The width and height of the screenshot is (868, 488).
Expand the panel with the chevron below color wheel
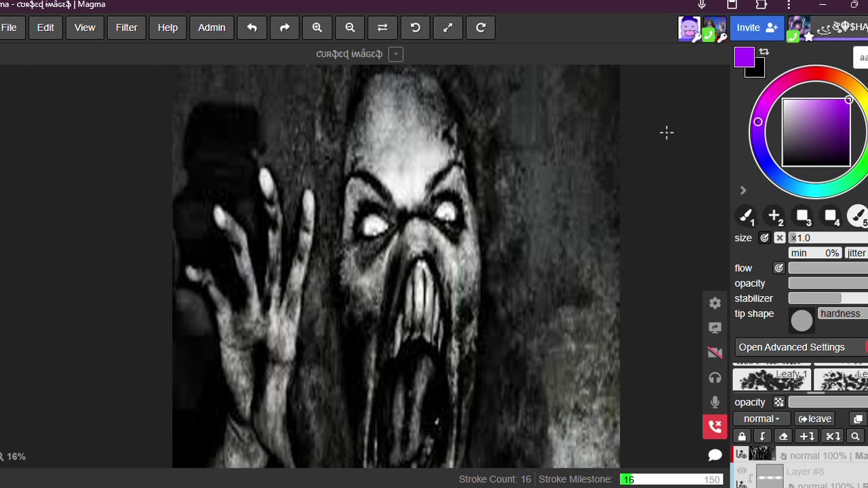coord(743,190)
